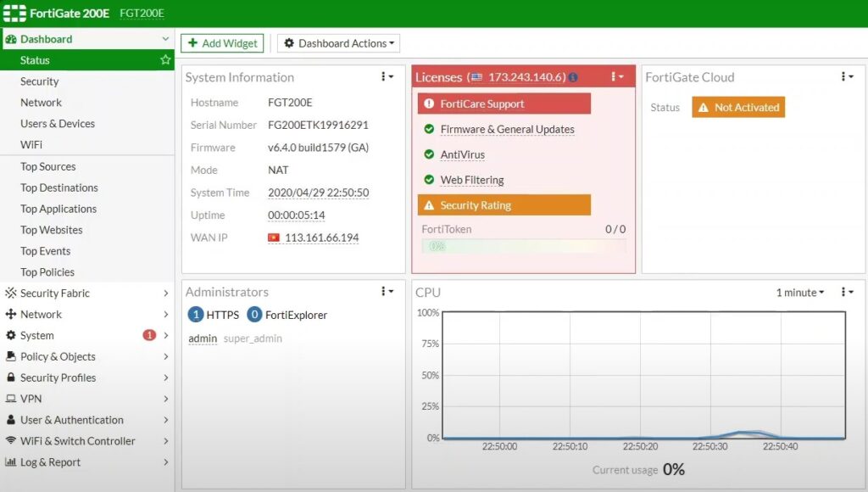Click the Not Activated warning triangle icon
The height and width of the screenshot is (492, 868).
704,108
